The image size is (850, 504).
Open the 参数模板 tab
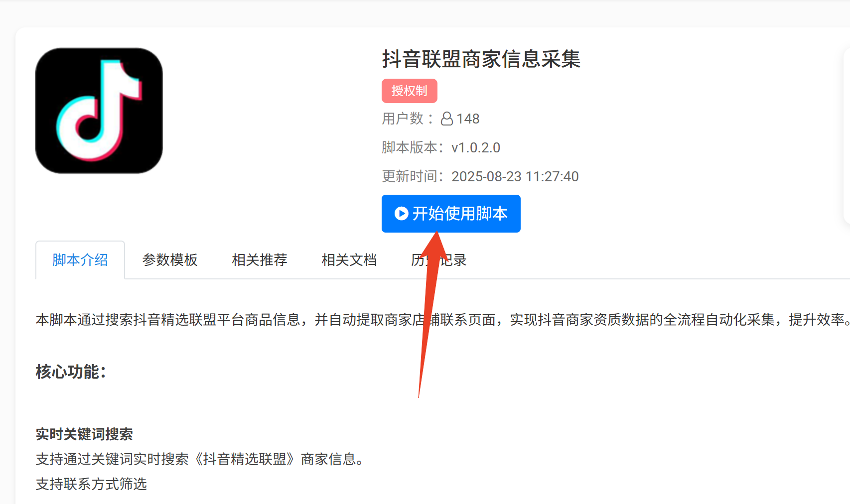pos(170,260)
